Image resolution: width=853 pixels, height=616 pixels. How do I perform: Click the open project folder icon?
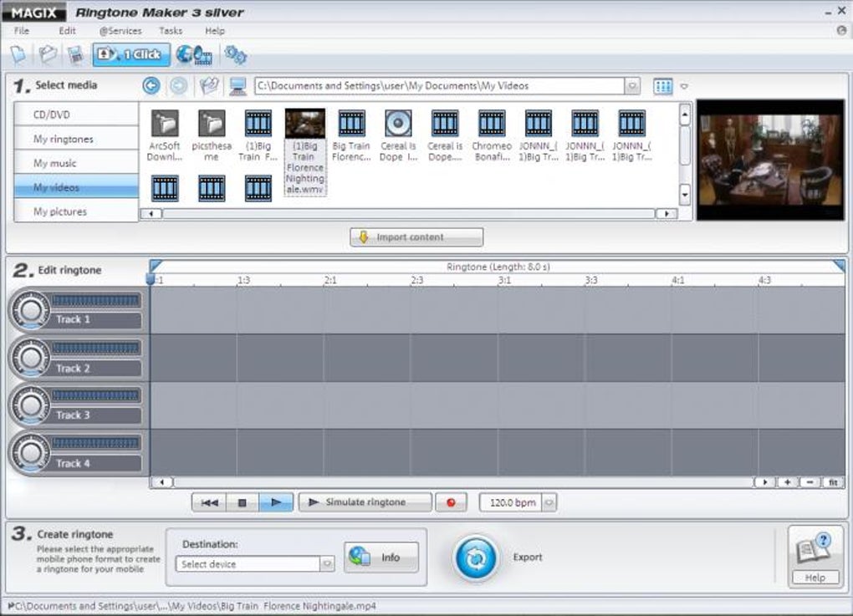48,55
